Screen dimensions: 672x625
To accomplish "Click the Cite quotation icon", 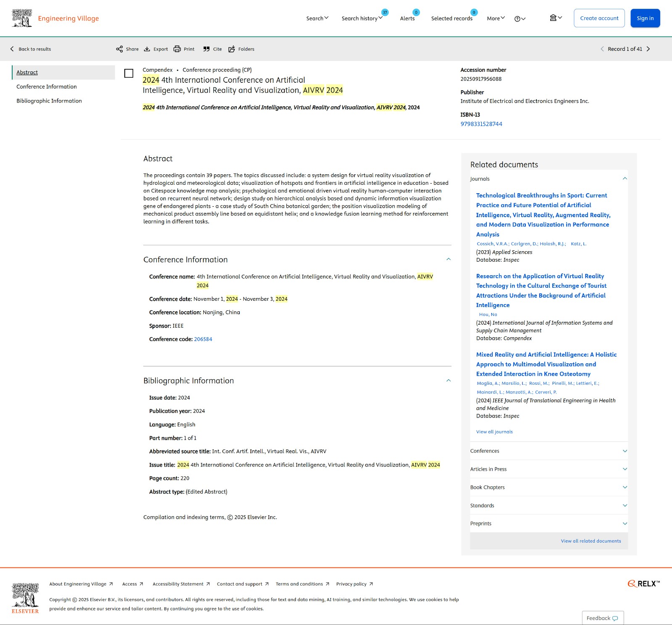I will pyautogui.click(x=206, y=49).
